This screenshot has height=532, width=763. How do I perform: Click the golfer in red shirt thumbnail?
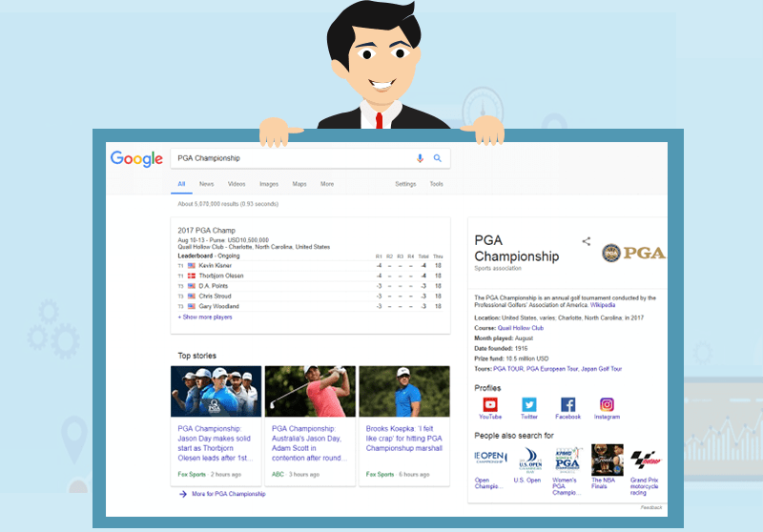tap(310, 392)
